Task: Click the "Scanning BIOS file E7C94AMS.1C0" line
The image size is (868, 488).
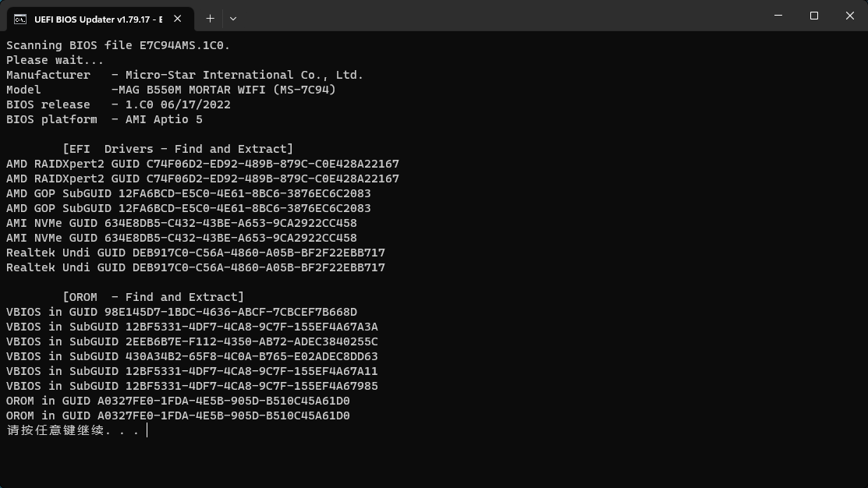Action: pyautogui.click(x=118, y=45)
